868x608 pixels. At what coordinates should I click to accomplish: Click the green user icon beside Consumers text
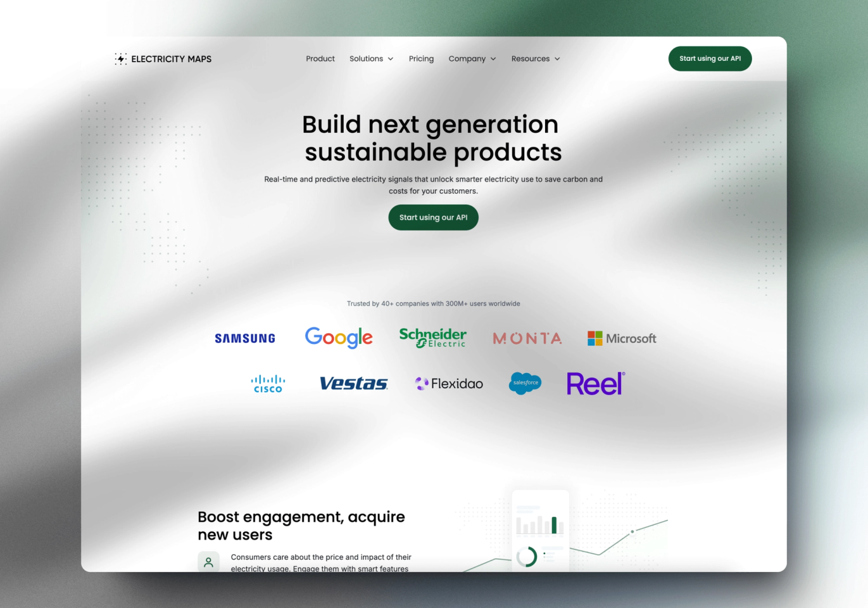click(208, 562)
